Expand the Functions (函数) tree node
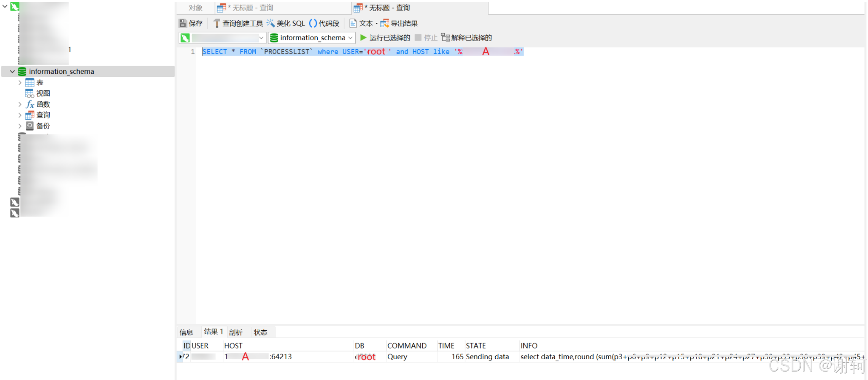868x380 pixels. tap(20, 104)
